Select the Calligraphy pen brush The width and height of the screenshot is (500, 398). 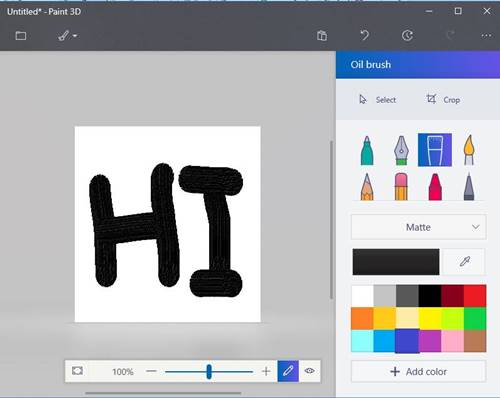point(401,150)
